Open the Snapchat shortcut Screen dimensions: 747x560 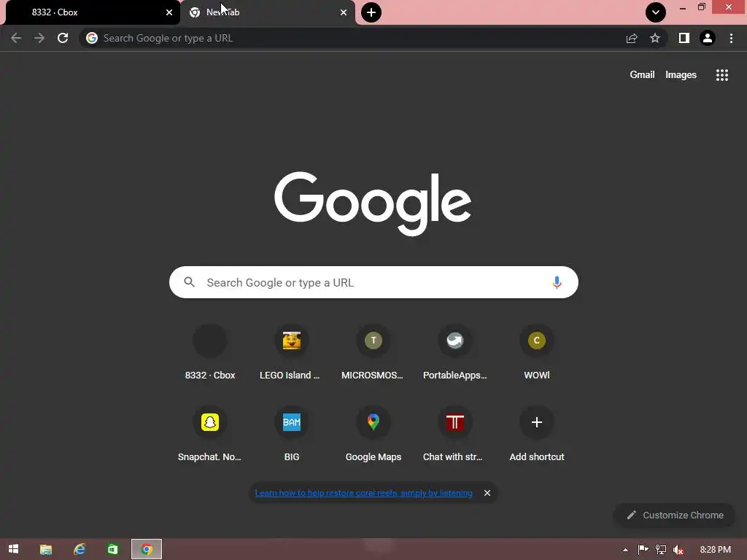tap(209, 434)
